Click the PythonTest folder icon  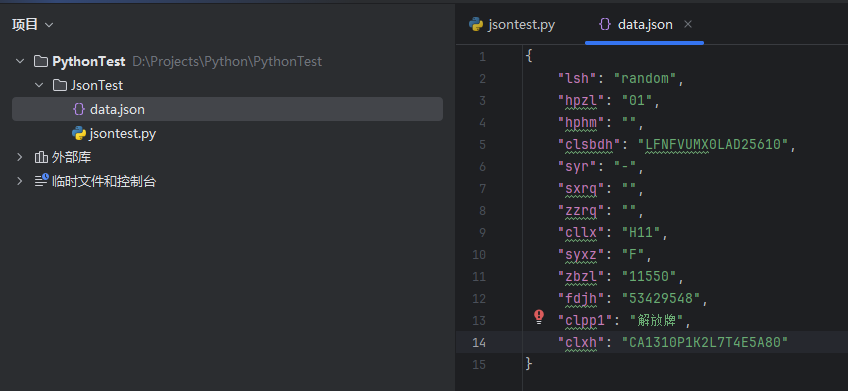[x=41, y=61]
